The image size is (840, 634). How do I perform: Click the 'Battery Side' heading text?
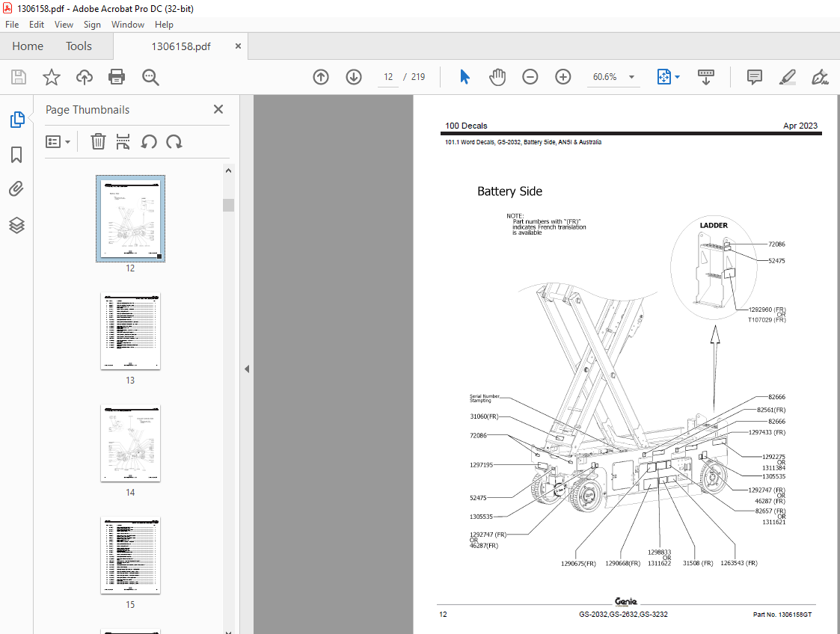pyautogui.click(x=509, y=191)
